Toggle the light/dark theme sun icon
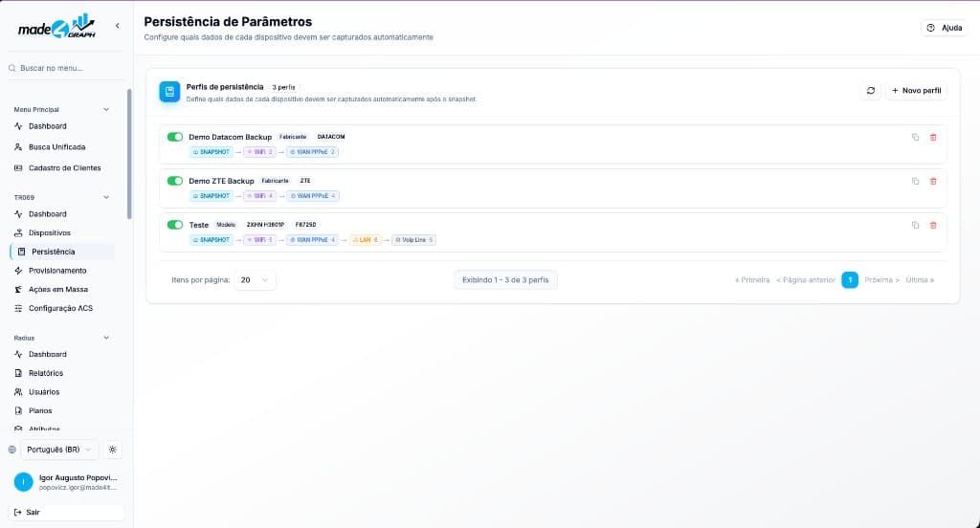The width and height of the screenshot is (980, 528). [x=113, y=450]
